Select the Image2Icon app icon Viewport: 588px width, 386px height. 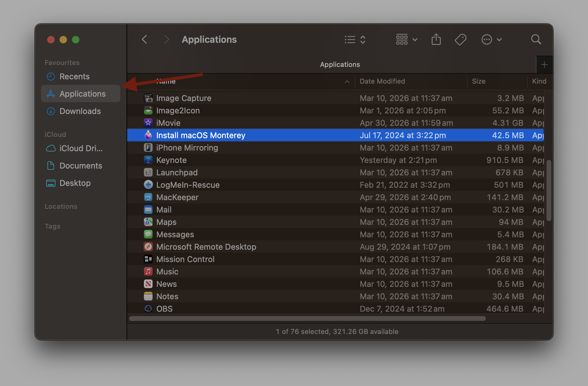coord(148,111)
